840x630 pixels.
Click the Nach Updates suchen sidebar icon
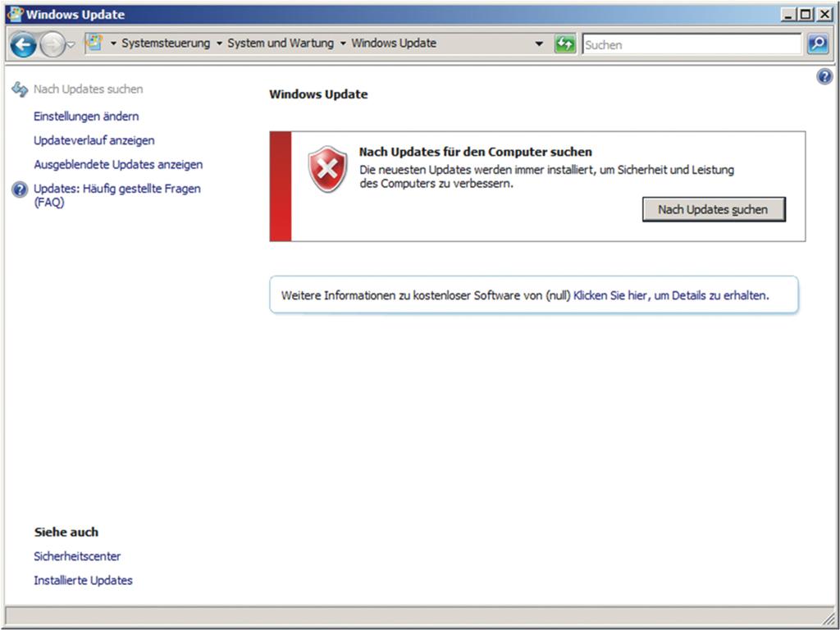click(20, 89)
